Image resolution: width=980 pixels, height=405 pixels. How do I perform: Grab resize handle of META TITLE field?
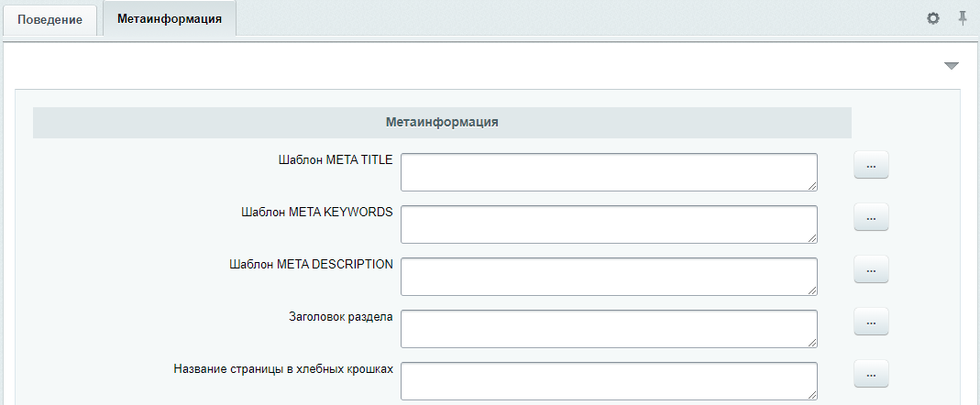pyautogui.click(x=813, y=186)
